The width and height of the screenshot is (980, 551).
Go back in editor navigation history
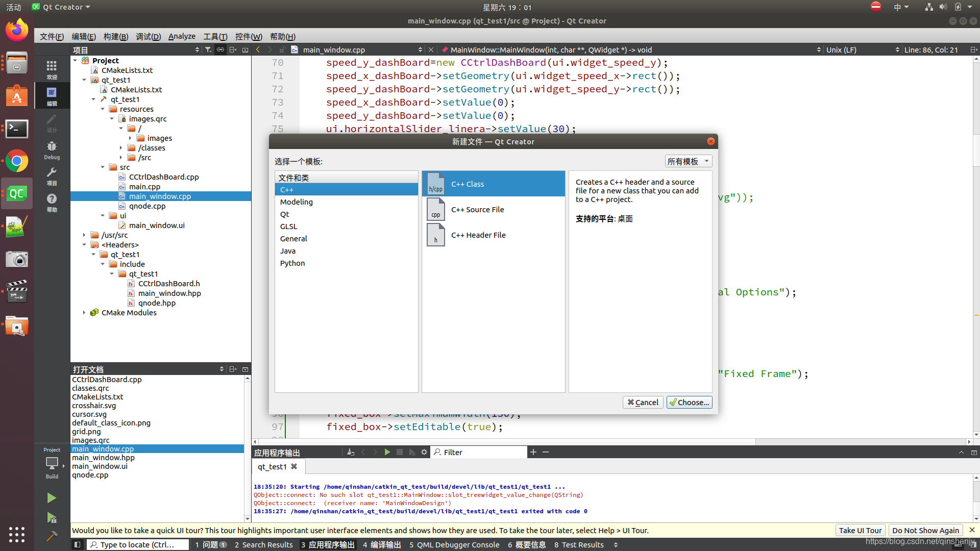click(x=258, y=49)
